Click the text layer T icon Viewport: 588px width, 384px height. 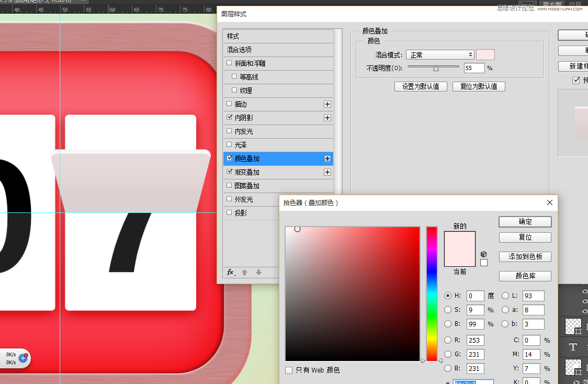pyautogui.click(x=573, y=347)
